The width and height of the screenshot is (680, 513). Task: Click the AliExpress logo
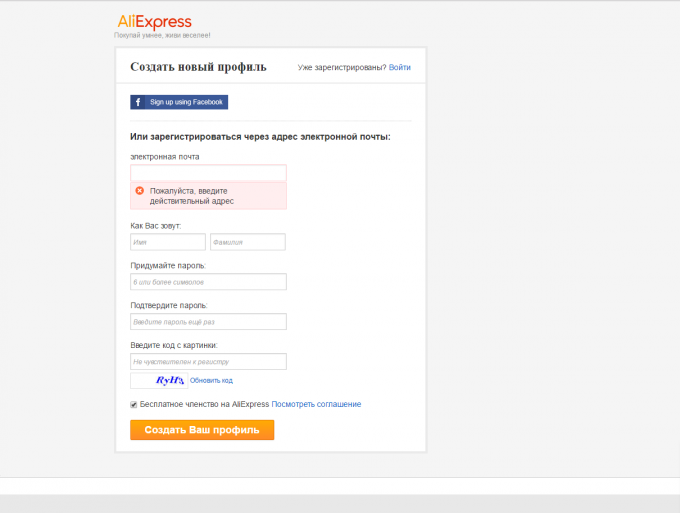point(155,22)
